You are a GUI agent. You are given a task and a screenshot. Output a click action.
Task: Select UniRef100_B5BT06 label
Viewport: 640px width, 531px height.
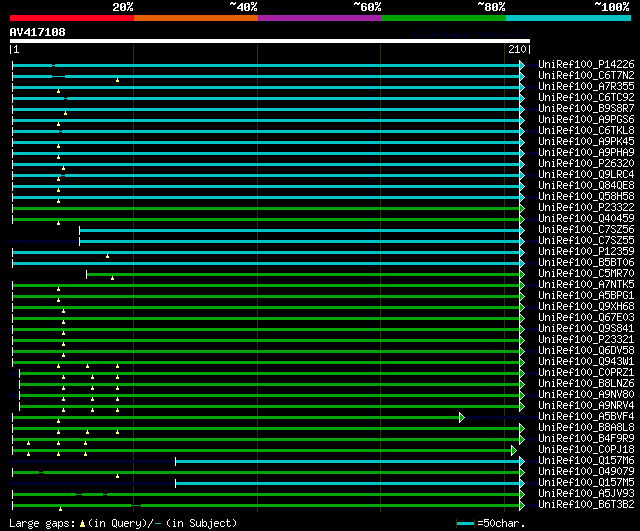click(586, 262)
